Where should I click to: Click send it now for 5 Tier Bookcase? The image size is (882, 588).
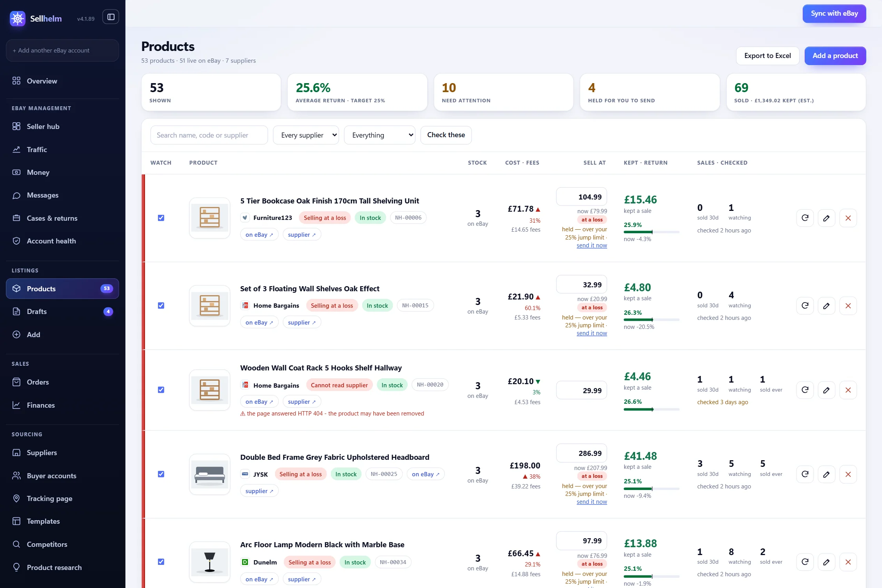click(x=592, y=245)
